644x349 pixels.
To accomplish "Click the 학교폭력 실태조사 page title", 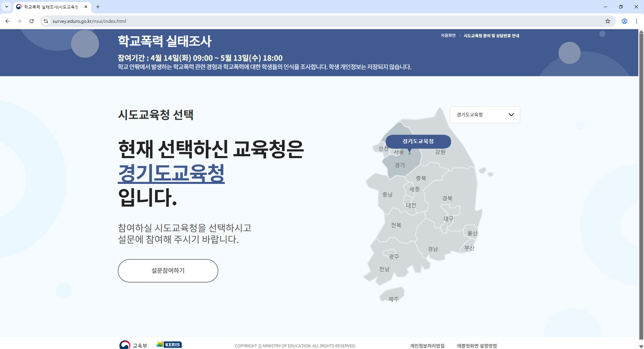I will [165, 41].
